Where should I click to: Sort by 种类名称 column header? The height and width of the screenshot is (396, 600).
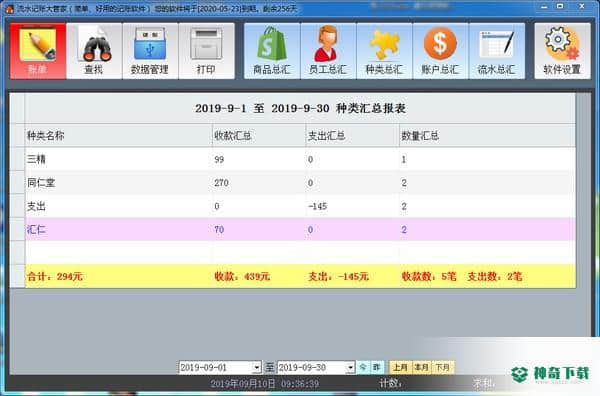pos(118,135)
